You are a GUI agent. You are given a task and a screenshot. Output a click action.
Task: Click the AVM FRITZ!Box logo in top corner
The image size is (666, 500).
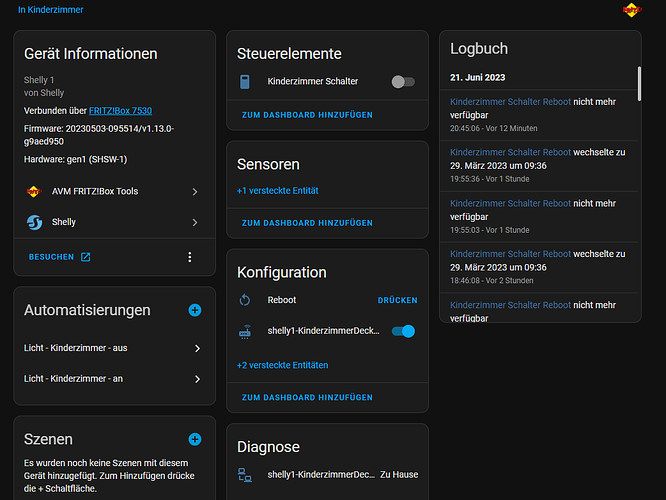click(x=631, y=10)
